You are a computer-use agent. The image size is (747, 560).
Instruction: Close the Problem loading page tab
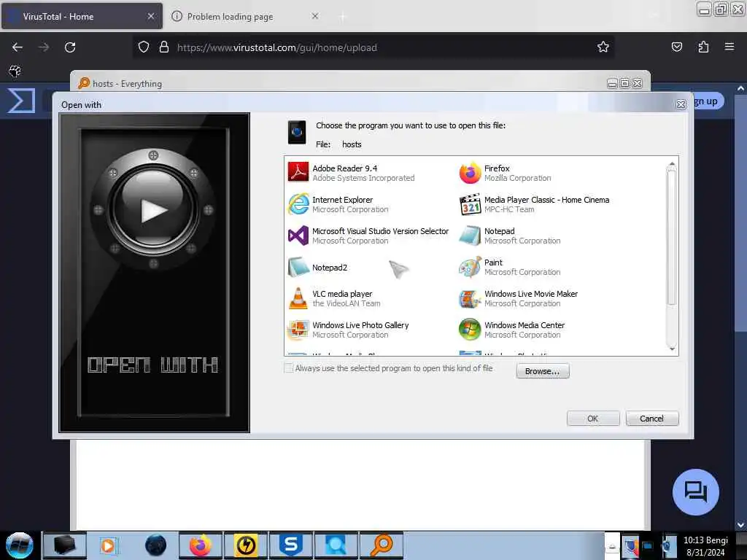(x=315, y=16)
